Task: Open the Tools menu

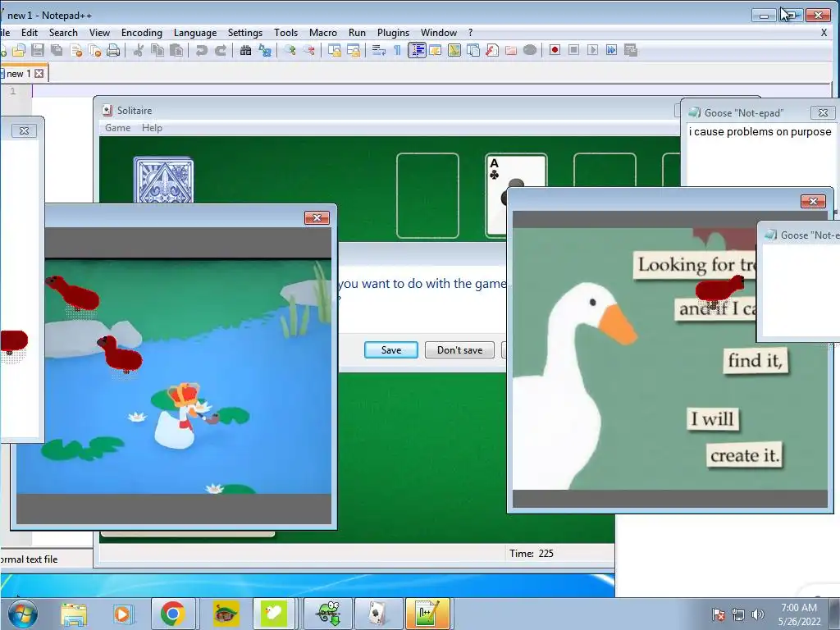Action: pyautogui.click(x=285, y=33)
